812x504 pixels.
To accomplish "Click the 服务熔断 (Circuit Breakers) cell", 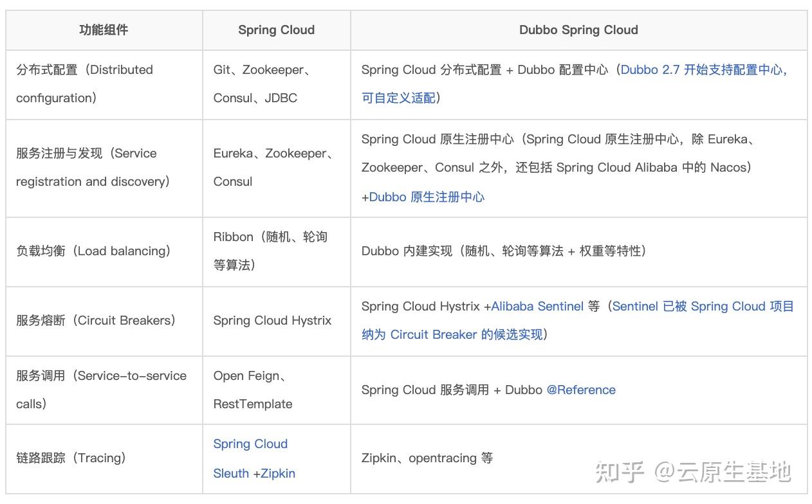I will pos(104,321).
